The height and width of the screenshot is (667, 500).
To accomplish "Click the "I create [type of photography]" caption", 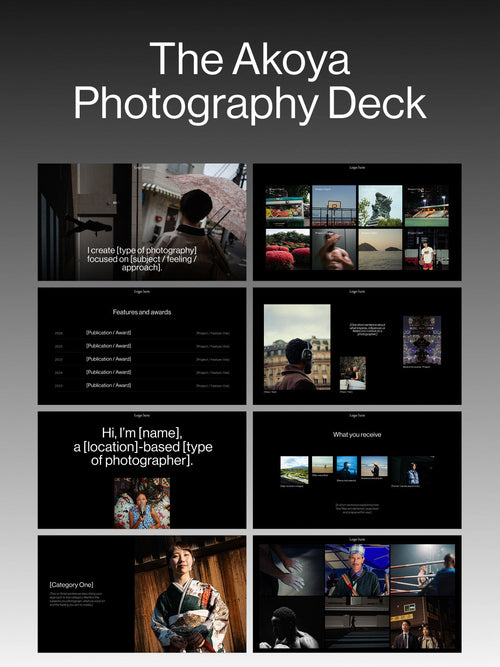I will 142,259.
